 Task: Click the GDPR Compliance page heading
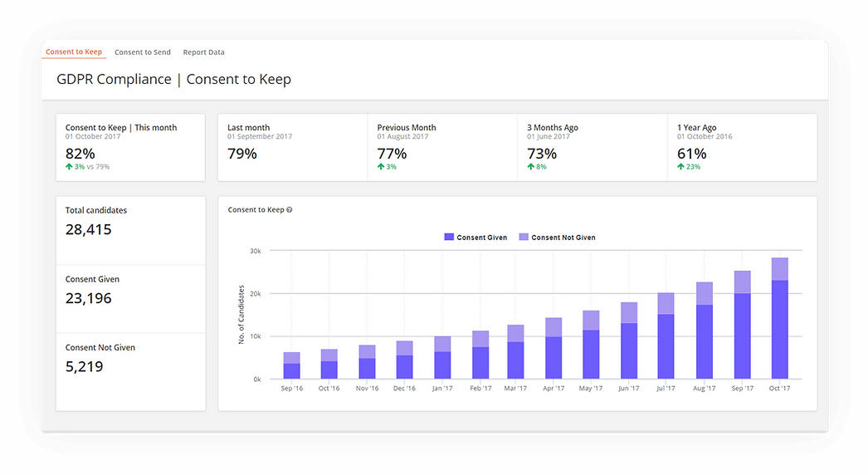(x=173, y=79)
